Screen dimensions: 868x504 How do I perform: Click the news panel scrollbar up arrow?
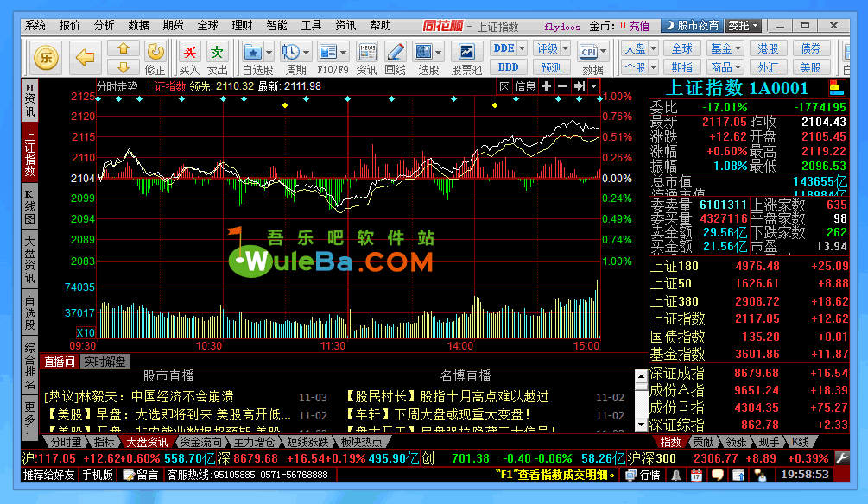(641, 376)
